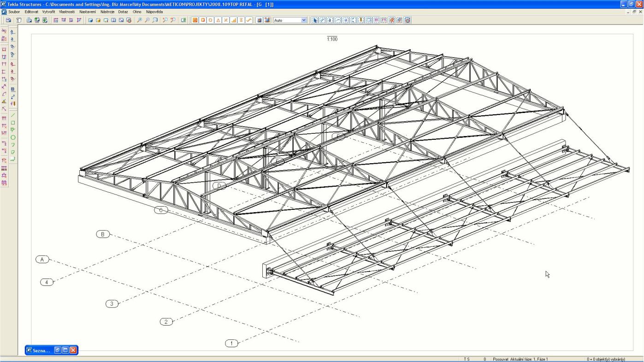Toggle the triangle midpoint snap switch
Image resolution: width=644 pixels, height=362 pixels.
pyautogui.click(x=218, y=20)
